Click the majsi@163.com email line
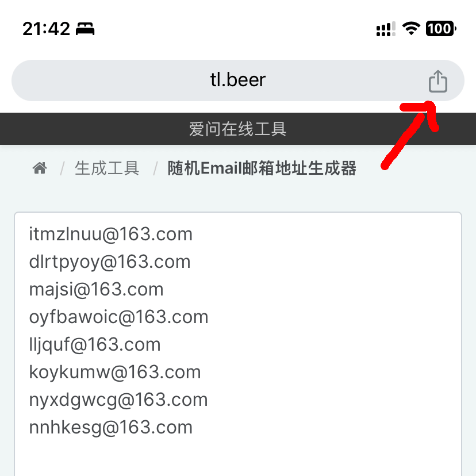476x476 pixels. click(96, 290)
